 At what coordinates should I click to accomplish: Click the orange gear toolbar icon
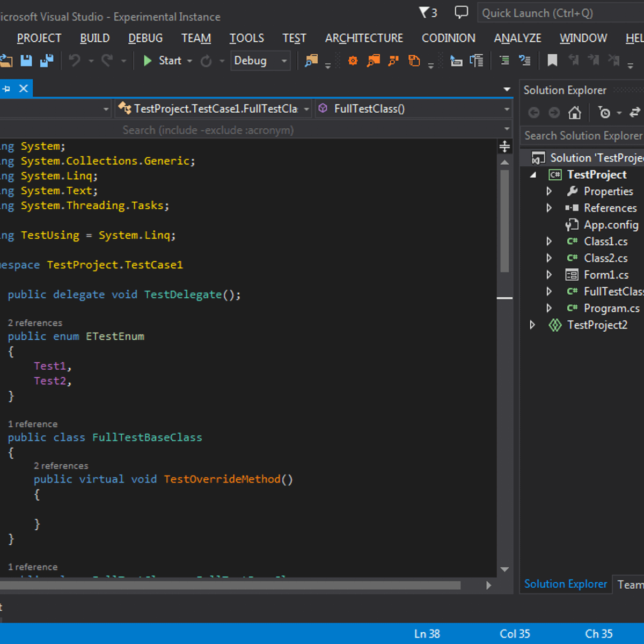pos(353,61)
